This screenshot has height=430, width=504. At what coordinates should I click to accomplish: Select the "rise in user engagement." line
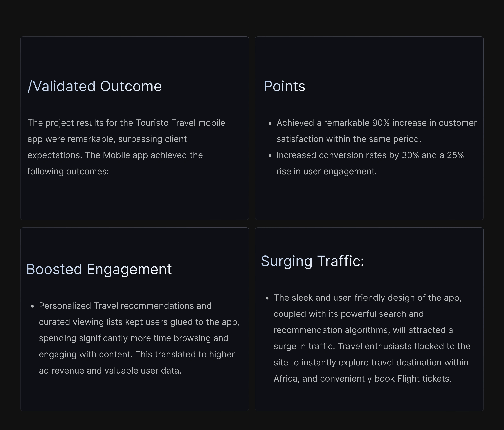(327, 172)
